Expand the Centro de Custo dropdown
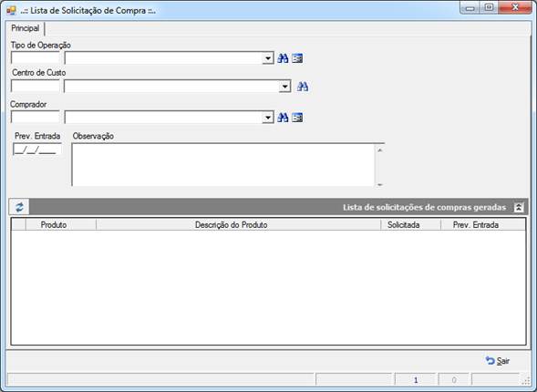 click(x=284, y=87)
